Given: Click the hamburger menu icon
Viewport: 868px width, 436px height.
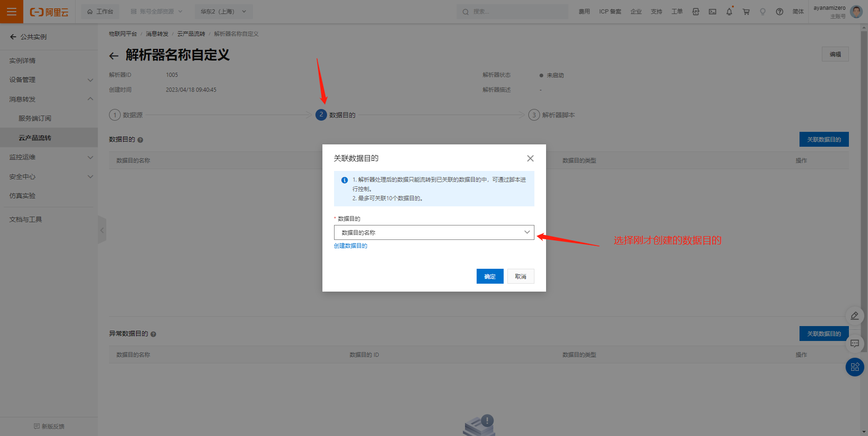Looking at the screenshot, I should [x=12, y=12].
